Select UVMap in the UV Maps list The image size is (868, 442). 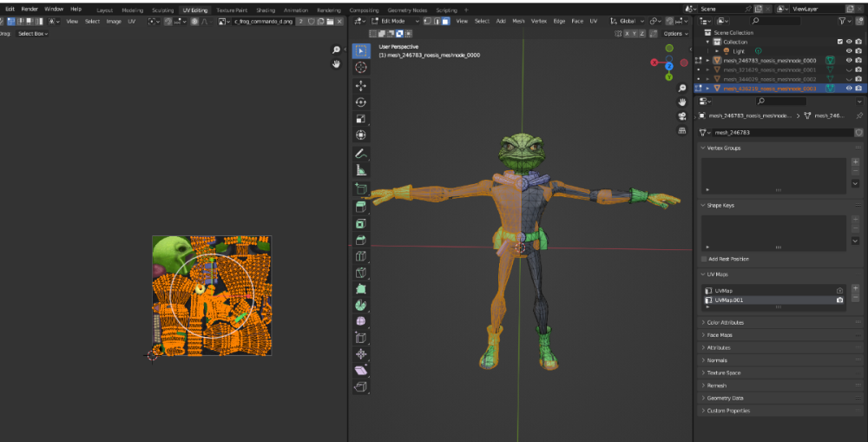point(725,291)
